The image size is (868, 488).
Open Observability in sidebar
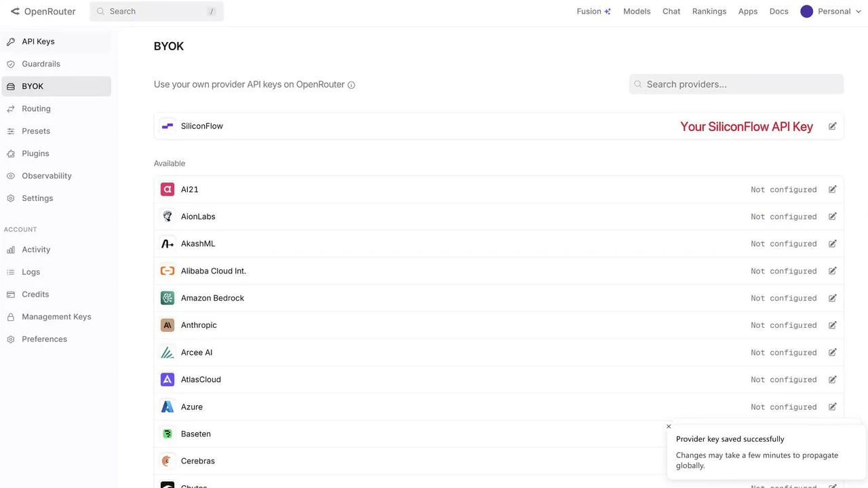(x=56, y=176)
